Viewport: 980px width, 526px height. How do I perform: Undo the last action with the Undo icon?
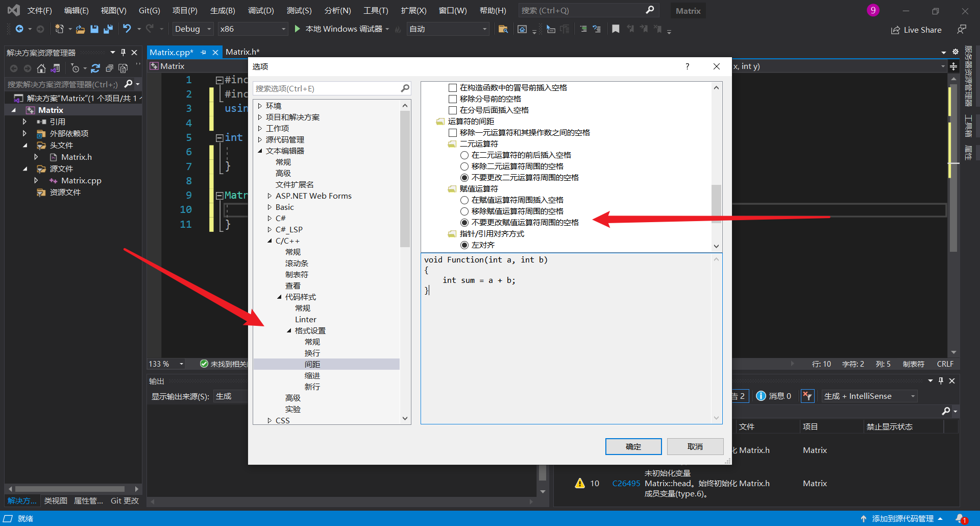tap(127, 29)
